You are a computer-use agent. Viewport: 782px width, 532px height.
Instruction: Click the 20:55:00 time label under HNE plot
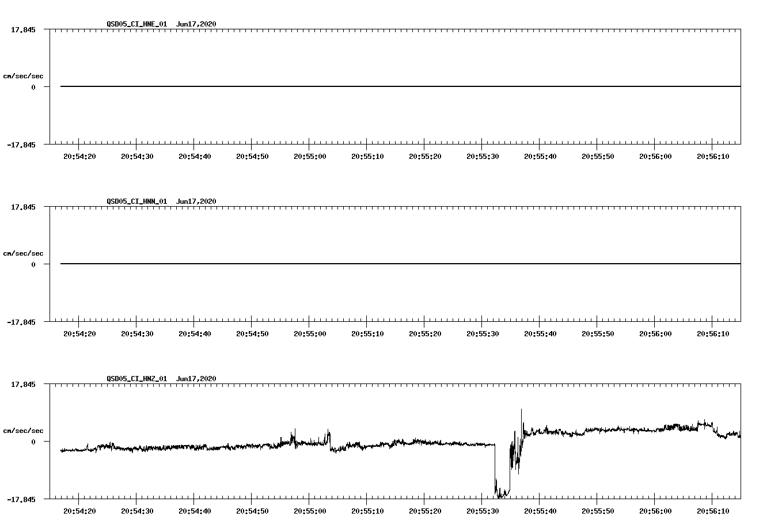coord(310,156)
